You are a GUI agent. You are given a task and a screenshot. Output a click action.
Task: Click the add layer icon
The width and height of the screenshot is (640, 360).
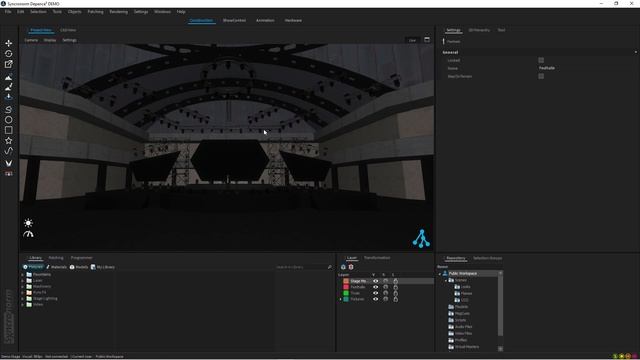(x=343, y=267)
